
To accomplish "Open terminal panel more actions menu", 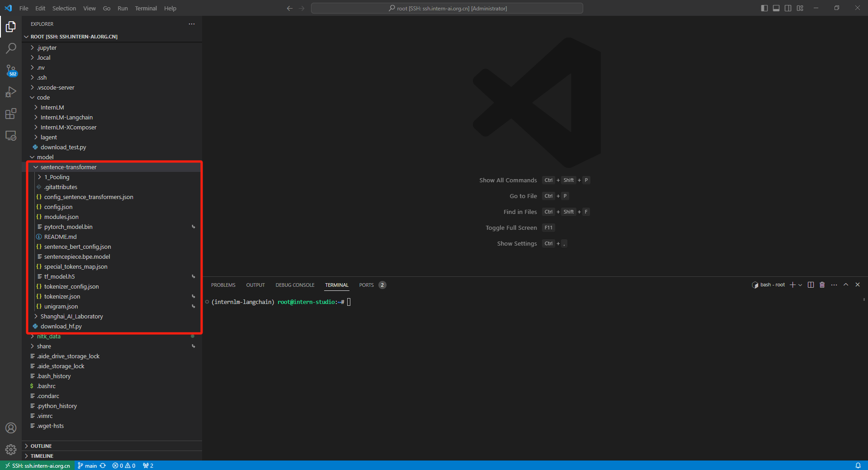I will tap(834, 285).
